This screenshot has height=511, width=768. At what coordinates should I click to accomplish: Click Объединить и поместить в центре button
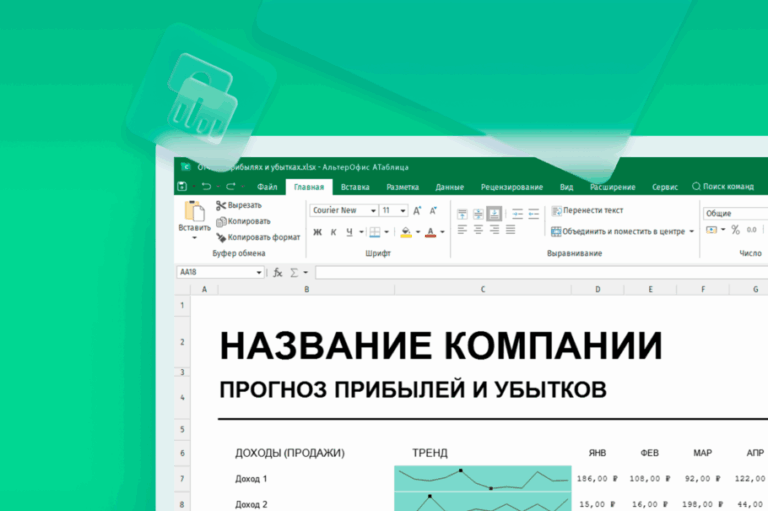[x=618, y=231]
